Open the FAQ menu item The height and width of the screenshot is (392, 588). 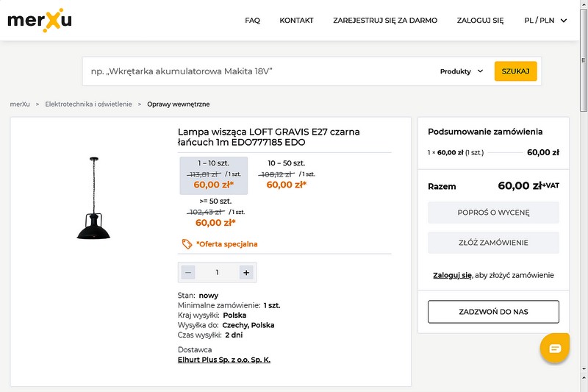click(252, 21)
